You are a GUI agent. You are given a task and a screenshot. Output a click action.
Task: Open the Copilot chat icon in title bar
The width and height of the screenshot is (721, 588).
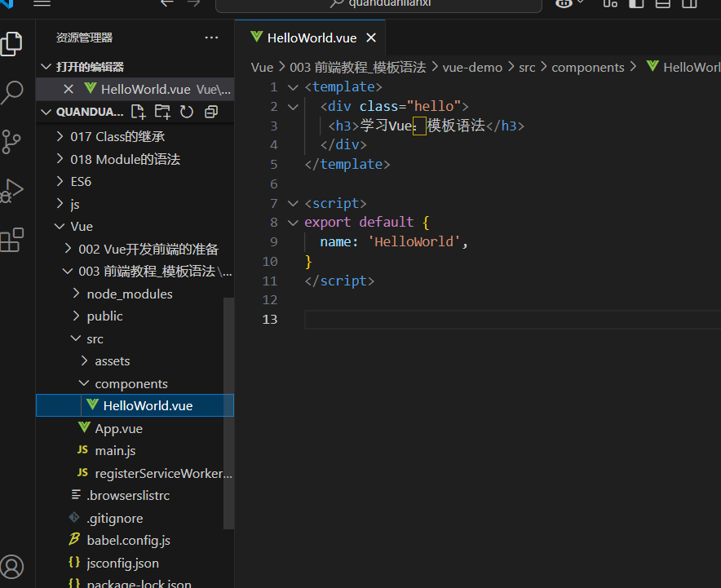(564, 4)
